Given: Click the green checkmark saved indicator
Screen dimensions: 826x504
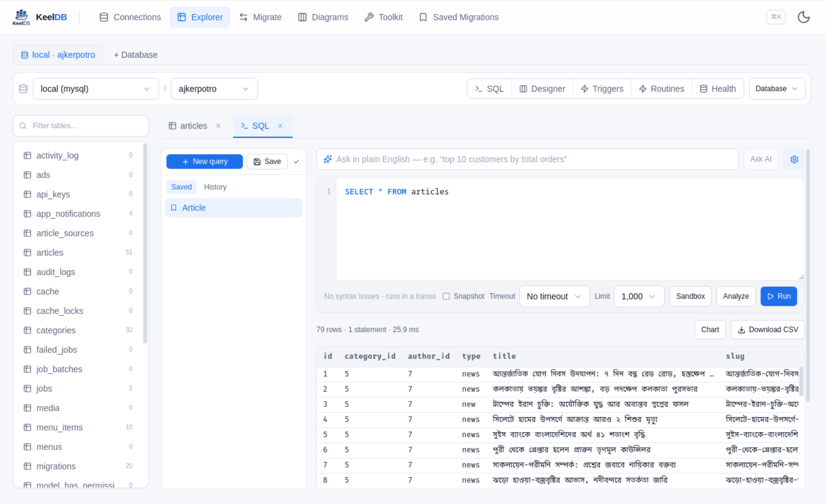Looking at the screenshot, I should tap(296, 162).
